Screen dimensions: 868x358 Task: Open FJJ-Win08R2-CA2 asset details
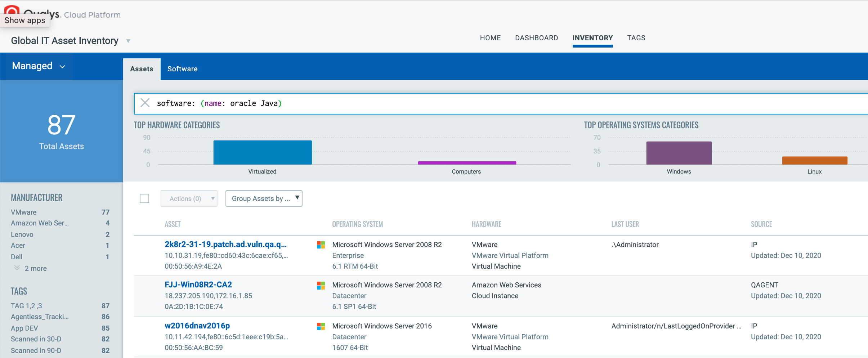point(198,285)
